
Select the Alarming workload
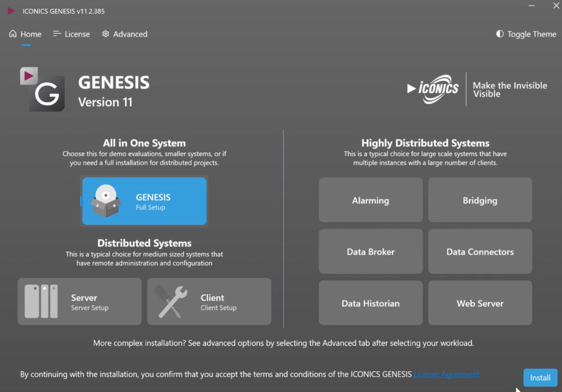pos(370,200)
